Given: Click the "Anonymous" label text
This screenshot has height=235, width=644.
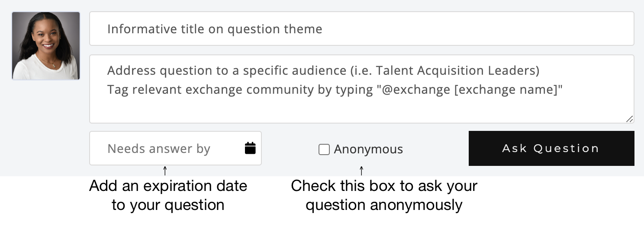Looking at the screenshot, I should tap(368, 149).
